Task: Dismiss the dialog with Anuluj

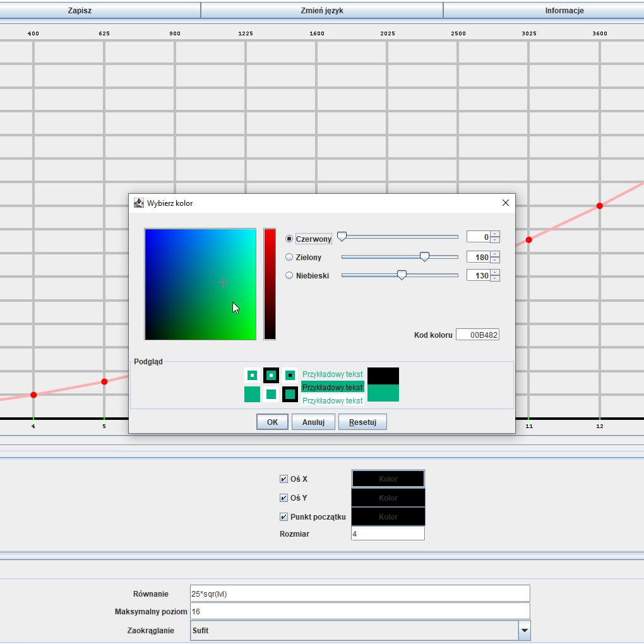Action: 313,422
